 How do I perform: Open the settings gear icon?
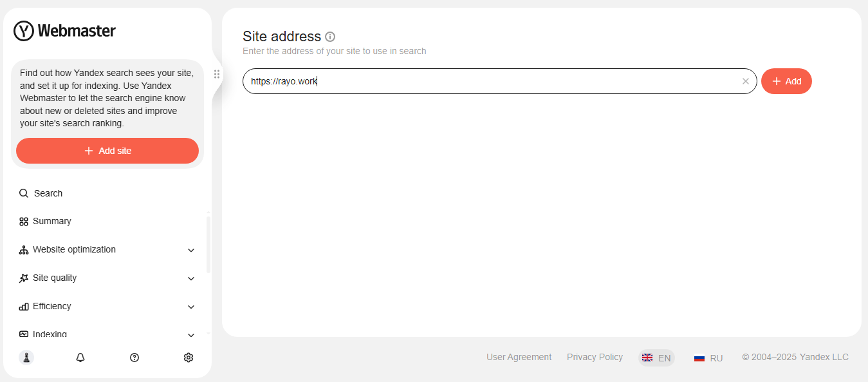(189, 358)
